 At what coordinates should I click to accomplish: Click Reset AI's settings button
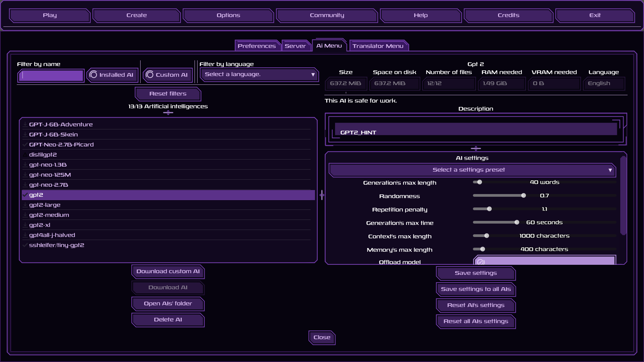coord(476,305)
